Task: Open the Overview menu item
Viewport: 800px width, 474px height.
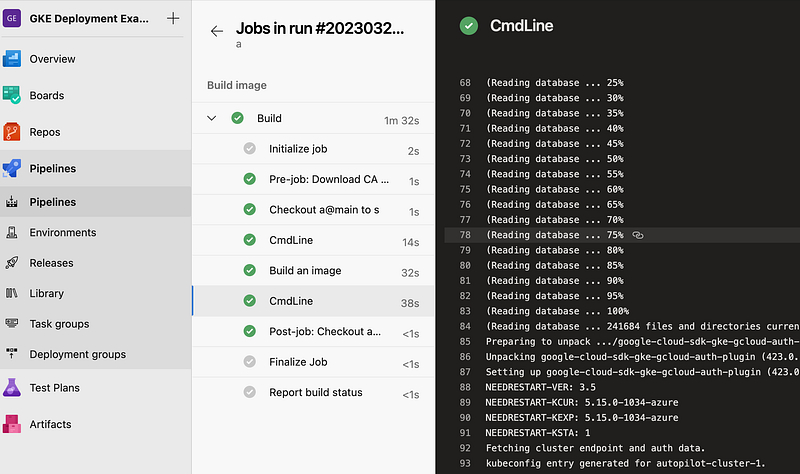Action: coord(53,59)
